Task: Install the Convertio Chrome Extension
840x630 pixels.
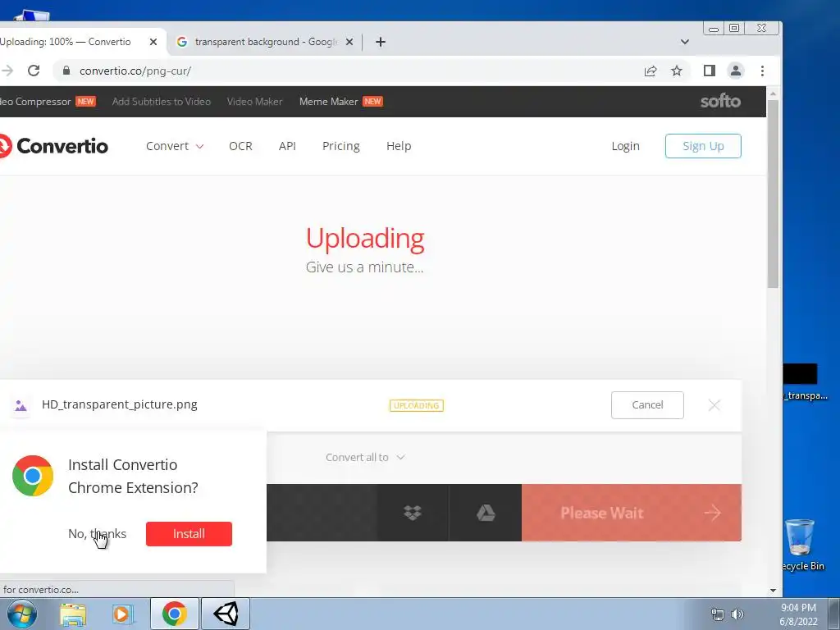Action: click(189, 533)
